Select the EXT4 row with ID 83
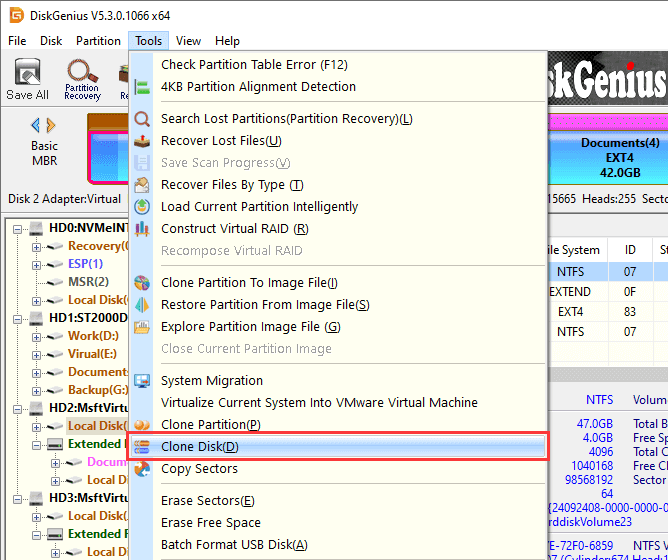The width and height of the screenshot is (668, 560). click(608, 312)
